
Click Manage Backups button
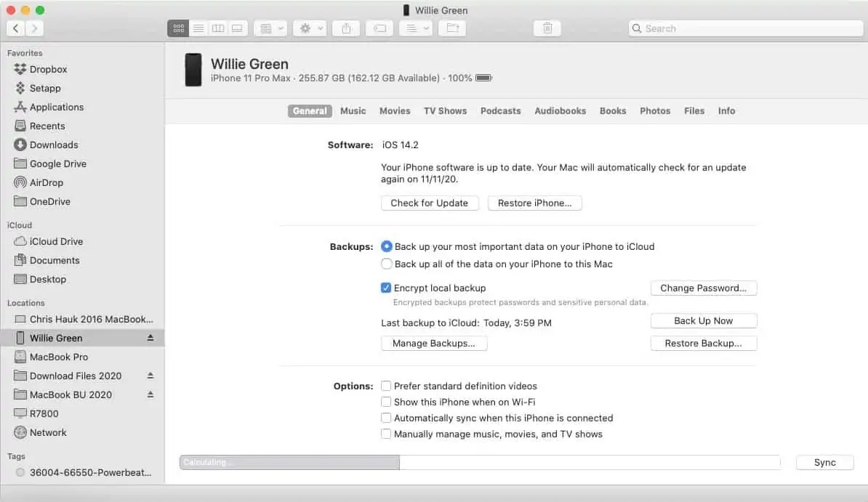[434, 343]
